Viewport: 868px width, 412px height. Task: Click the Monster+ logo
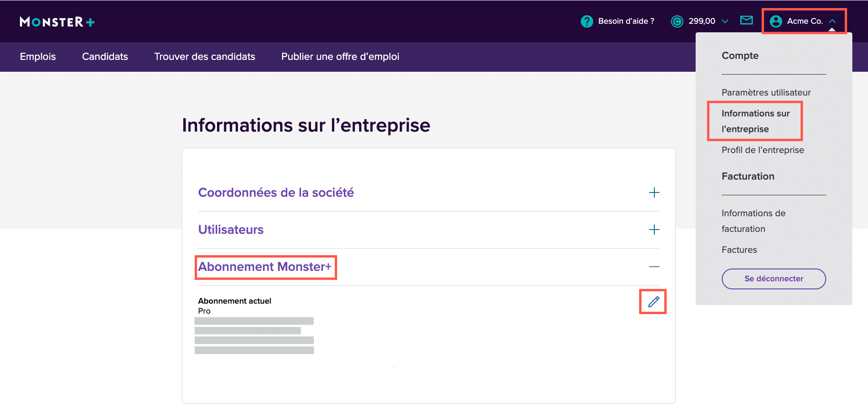tap(57, 22)
